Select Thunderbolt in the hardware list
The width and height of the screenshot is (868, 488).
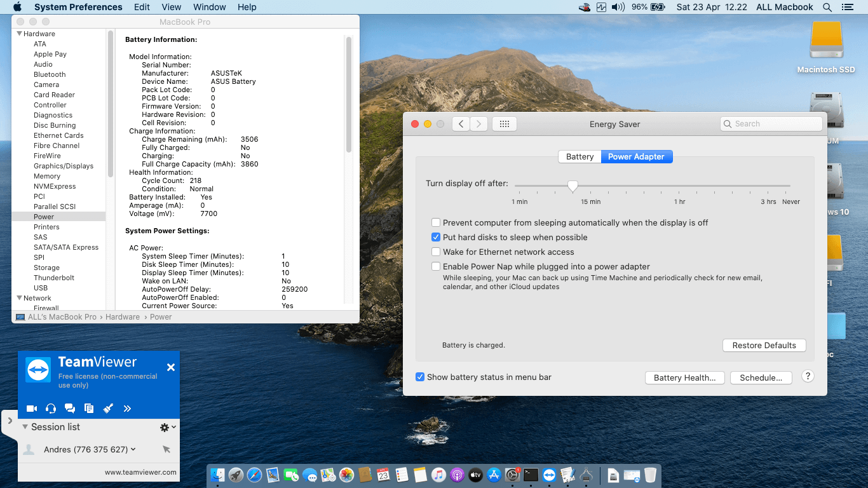(54, 278)
